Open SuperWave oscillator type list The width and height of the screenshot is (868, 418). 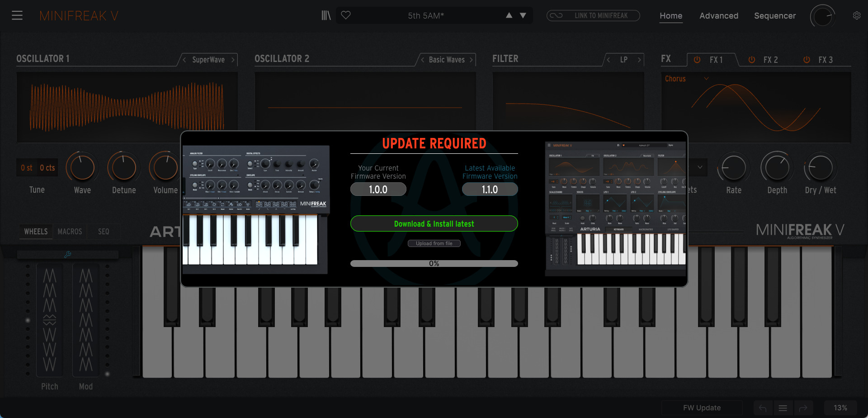click(208, 60)
